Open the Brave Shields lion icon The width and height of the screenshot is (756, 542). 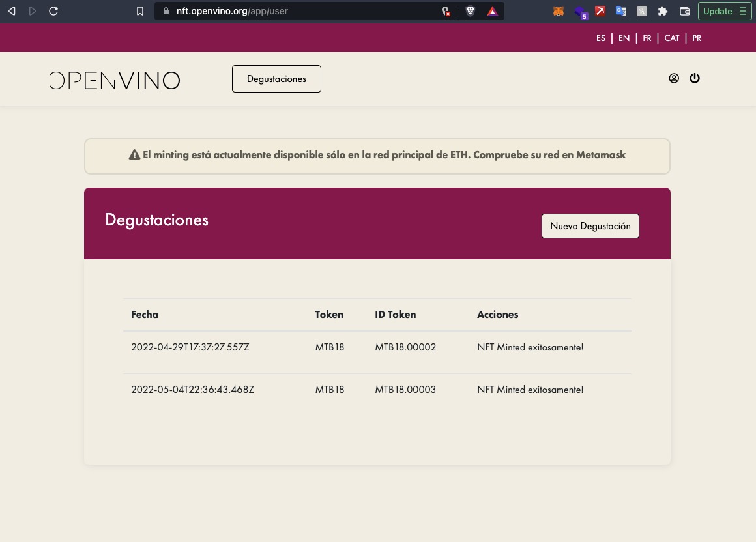pos(470,11)
